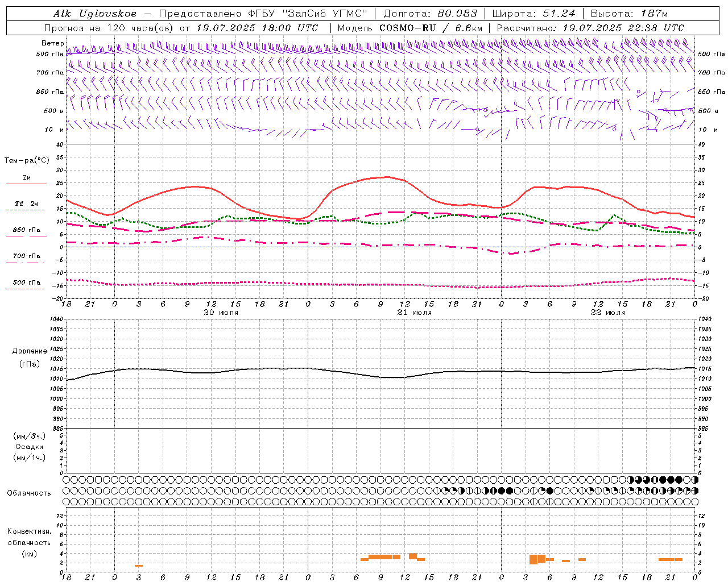Click the Осадки precipitation label
The image size is (728, 582).
(30, 447)
